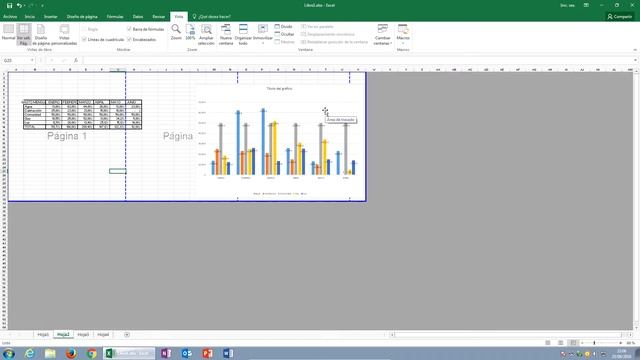Open the Archivo menu

click(10, 17)
